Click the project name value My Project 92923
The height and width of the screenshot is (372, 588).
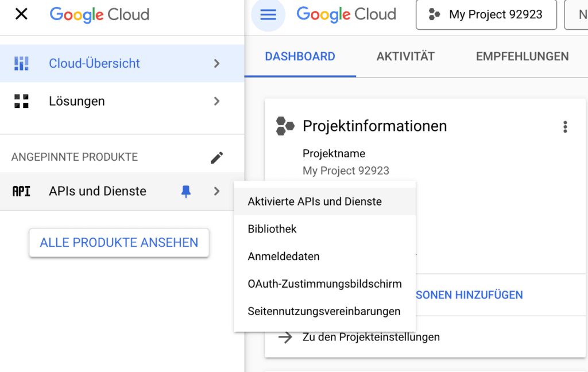346,170
